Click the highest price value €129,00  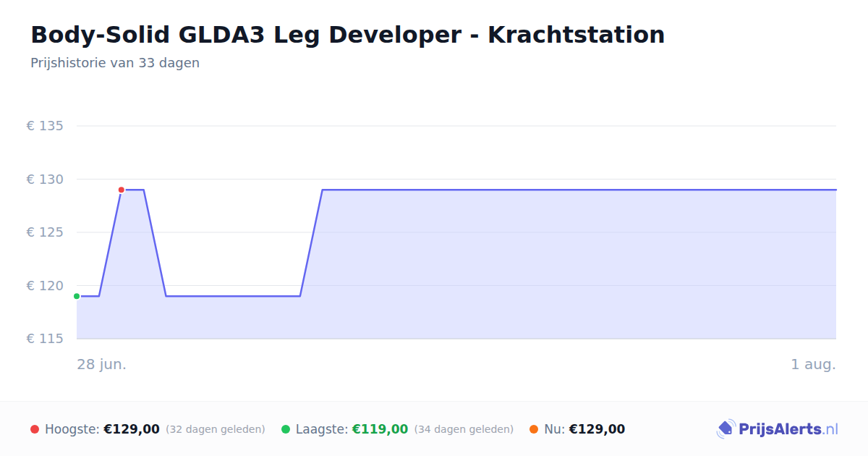pos(132,429)
